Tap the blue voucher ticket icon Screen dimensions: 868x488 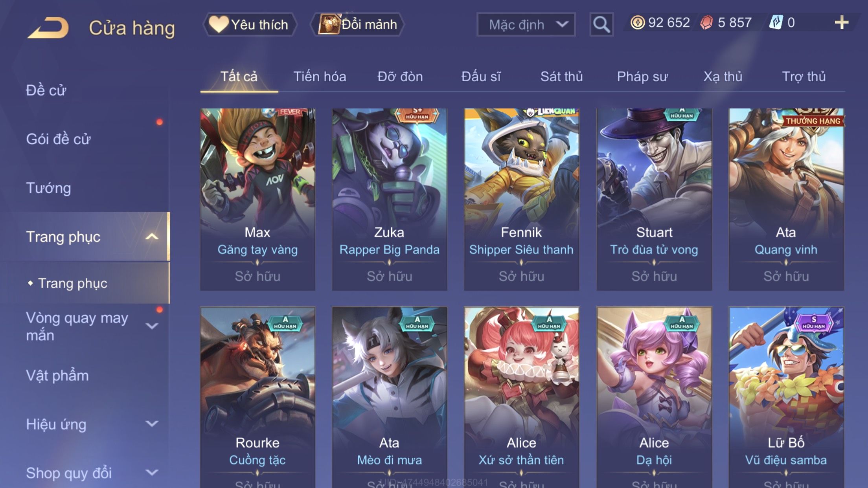(x=776, y=22)
